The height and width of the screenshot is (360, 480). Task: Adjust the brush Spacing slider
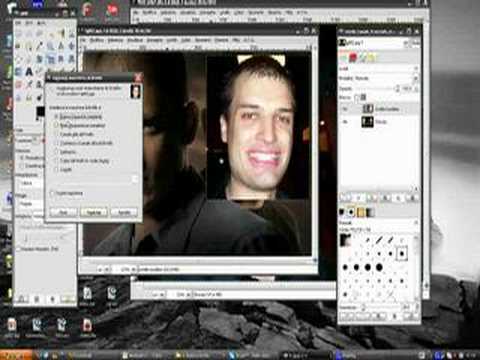tap(380, 307)
